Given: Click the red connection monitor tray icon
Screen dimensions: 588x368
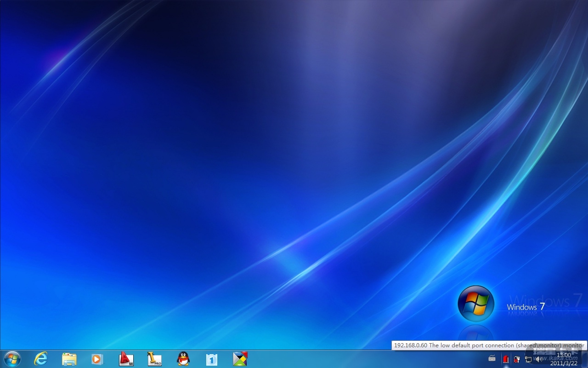Looking at the screenshot, I should click(506, 359).
